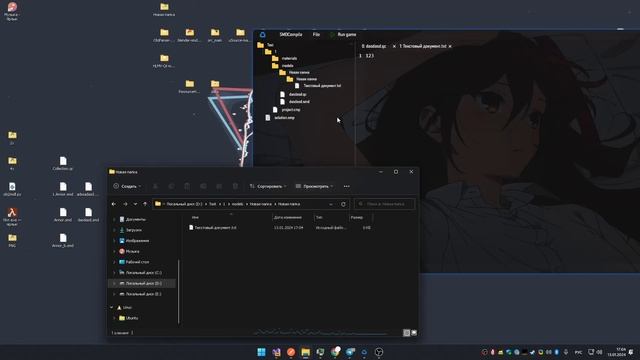Click the file icon next to dasdasd.qc
The height and width of the screenshot is (360, 640).
tap(282, 94)
